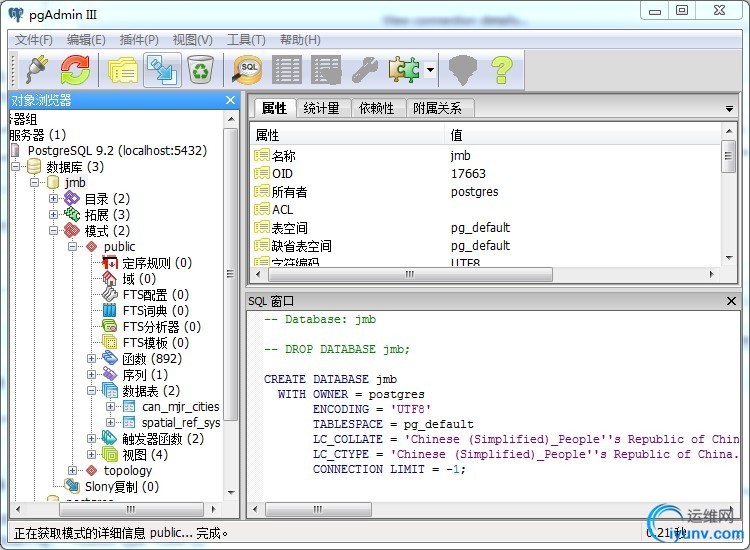
Task: Click the 值 column header
Action: coord(583,135)
